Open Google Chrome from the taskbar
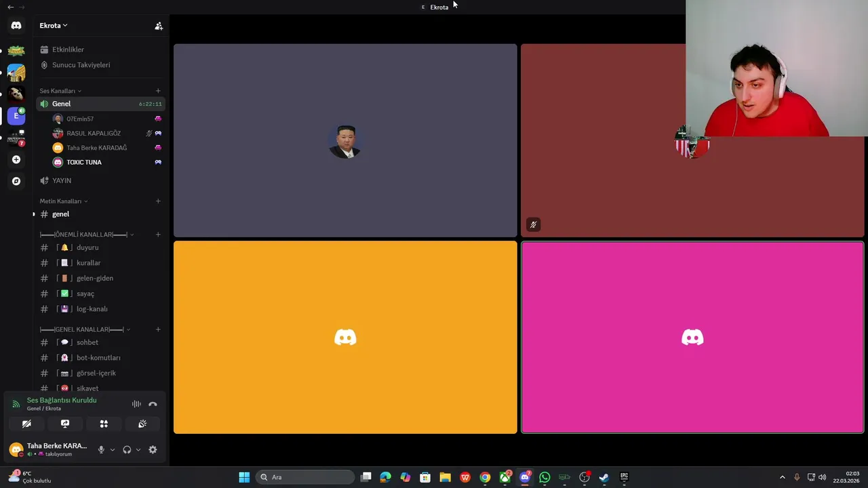 point(485,477)
